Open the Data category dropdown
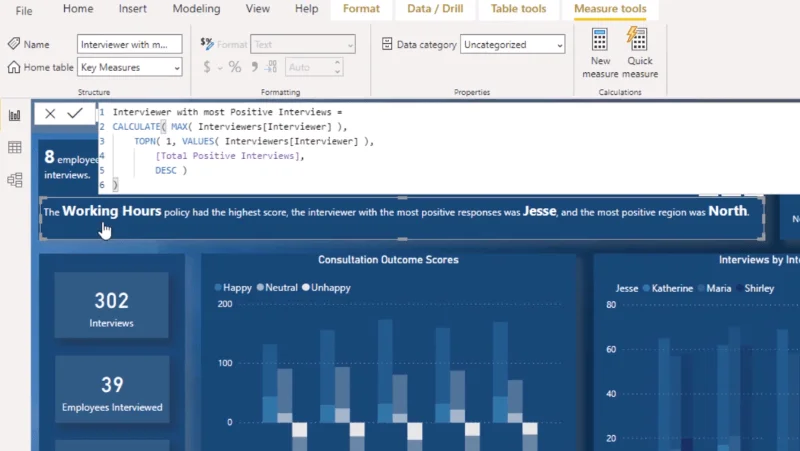The image size is (800, 451). pyautogui.click(x=512, y=44)
